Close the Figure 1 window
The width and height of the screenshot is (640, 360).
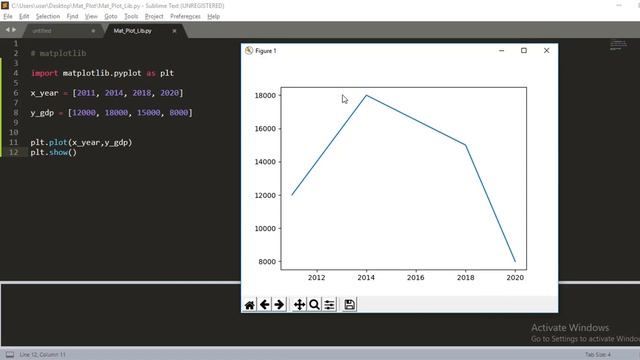point(547,51)
